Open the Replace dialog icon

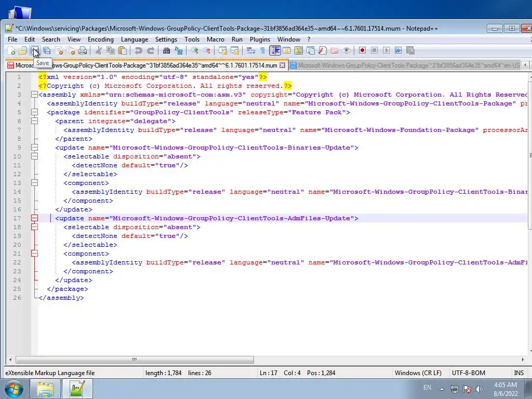(x=179, y=50)
